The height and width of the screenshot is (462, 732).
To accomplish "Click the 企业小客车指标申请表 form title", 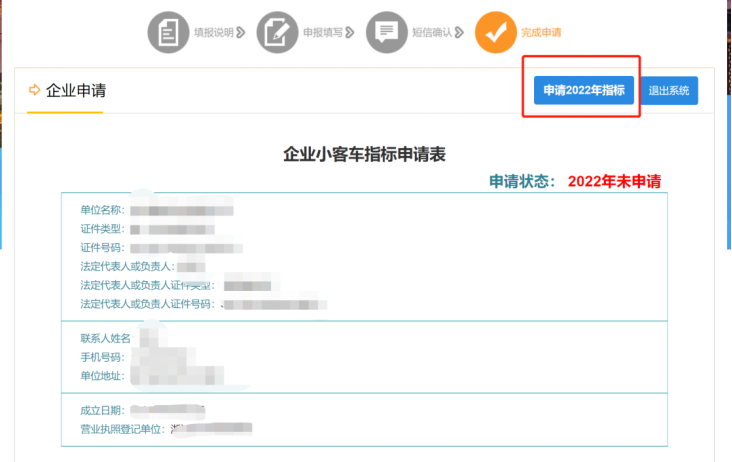I will (364, 154).
